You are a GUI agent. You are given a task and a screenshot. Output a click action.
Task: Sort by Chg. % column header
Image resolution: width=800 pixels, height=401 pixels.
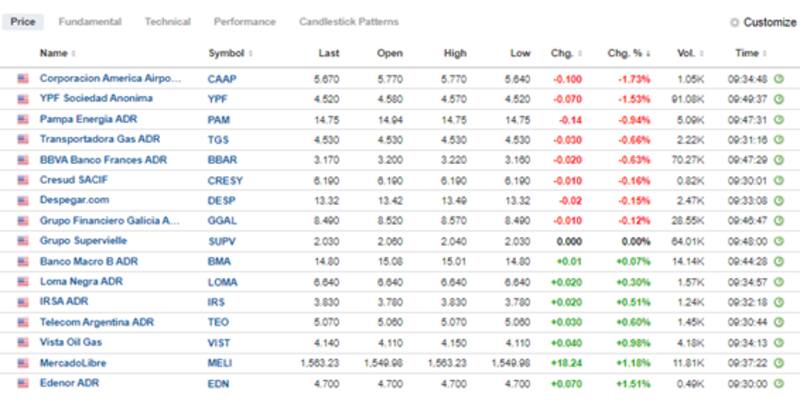(x=628, y=53)
